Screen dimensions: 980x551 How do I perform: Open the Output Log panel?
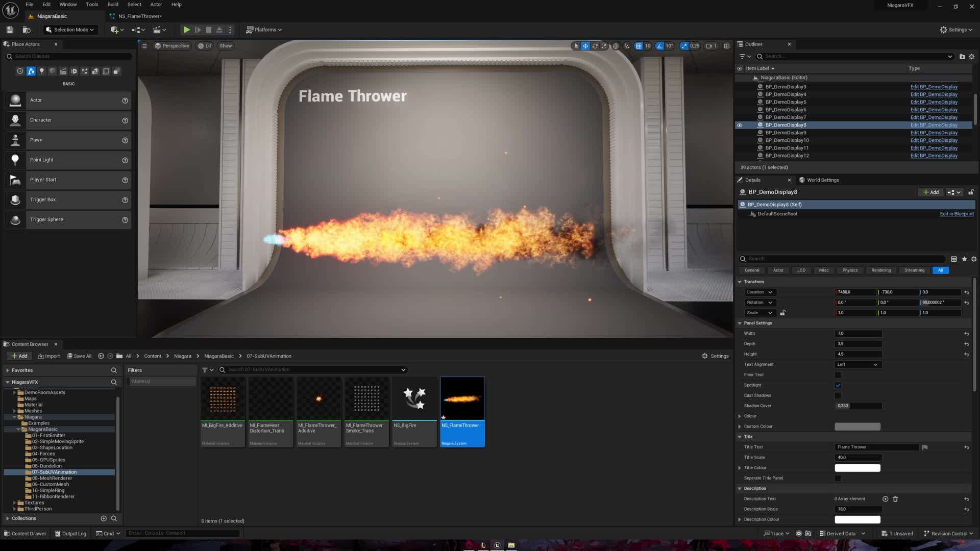tap(71, 533)
